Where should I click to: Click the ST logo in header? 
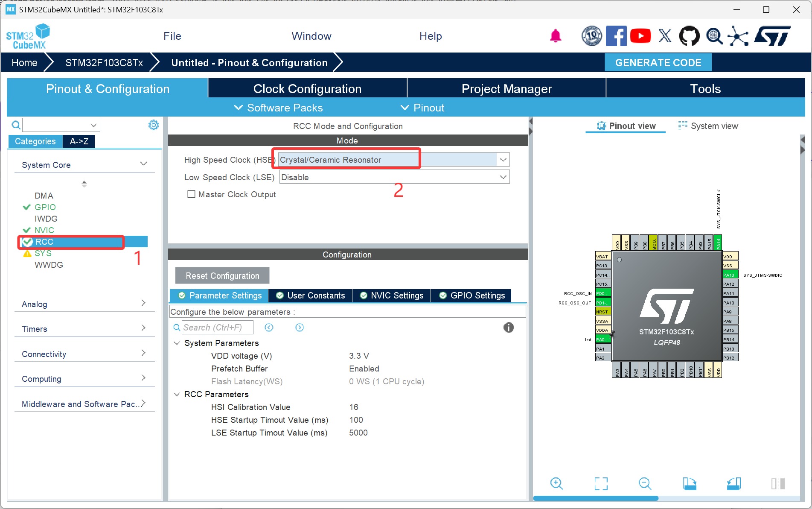[772, 36]
